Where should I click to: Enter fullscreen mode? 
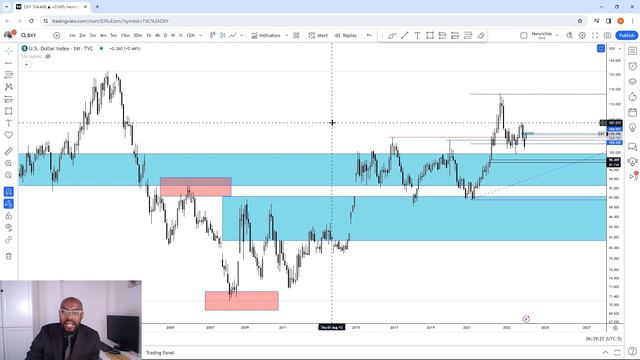coord(595,36)
